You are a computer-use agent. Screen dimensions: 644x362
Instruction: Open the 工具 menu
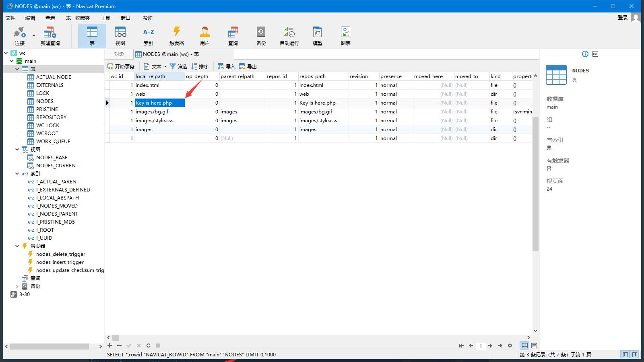click(x=105, y=18)
